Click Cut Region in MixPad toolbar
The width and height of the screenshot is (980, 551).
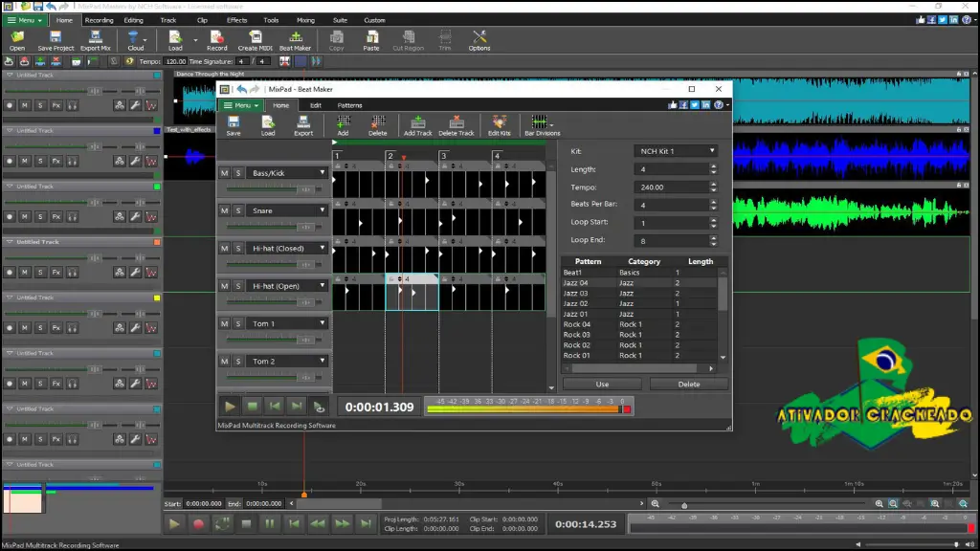coord(408,40)
